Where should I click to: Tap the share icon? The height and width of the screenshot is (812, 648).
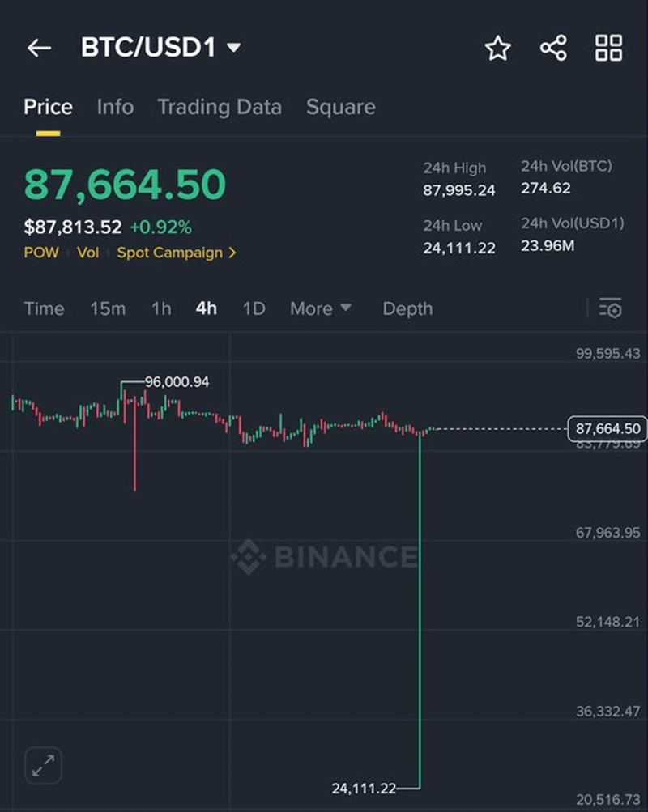(553, 49)
